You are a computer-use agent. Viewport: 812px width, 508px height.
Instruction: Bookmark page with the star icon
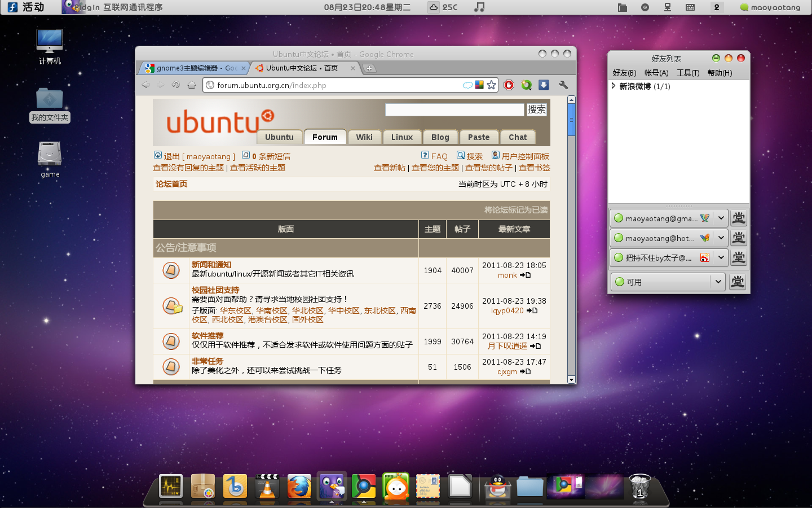click(x=491, y=85)
